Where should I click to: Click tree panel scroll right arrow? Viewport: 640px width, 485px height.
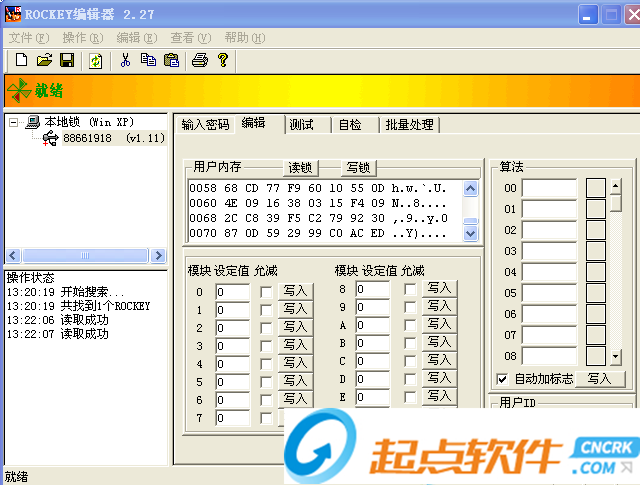pos(158,256)
